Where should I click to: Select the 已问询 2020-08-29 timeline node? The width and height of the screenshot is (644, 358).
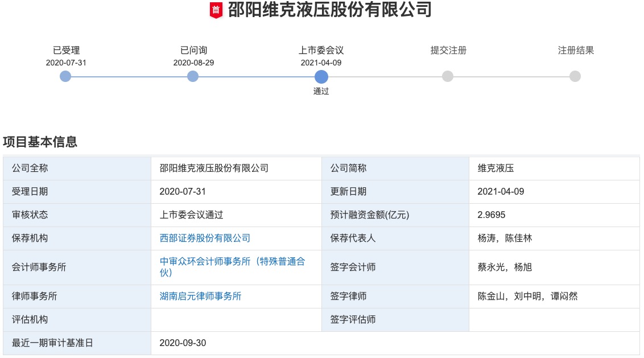(x=193, y=76)
